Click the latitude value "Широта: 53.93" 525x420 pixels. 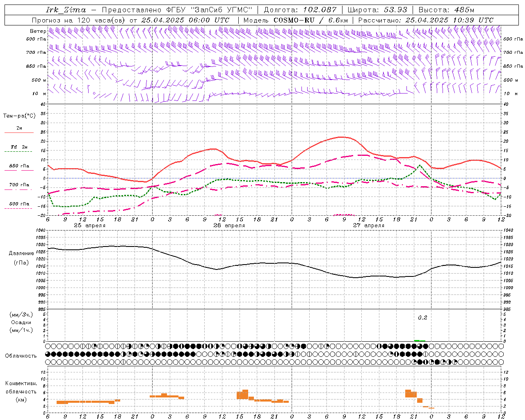[377, 10]
